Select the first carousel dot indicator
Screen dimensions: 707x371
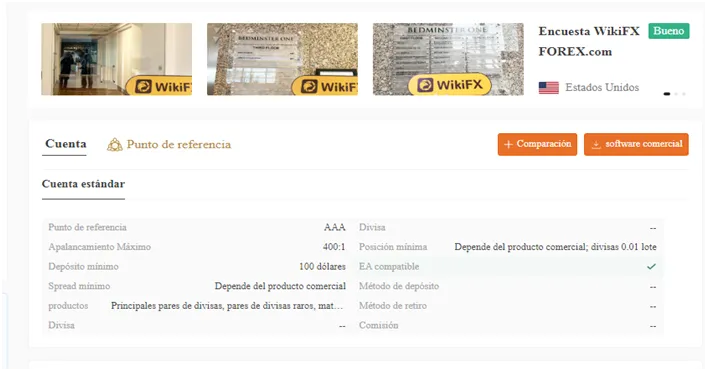[667, 94]
